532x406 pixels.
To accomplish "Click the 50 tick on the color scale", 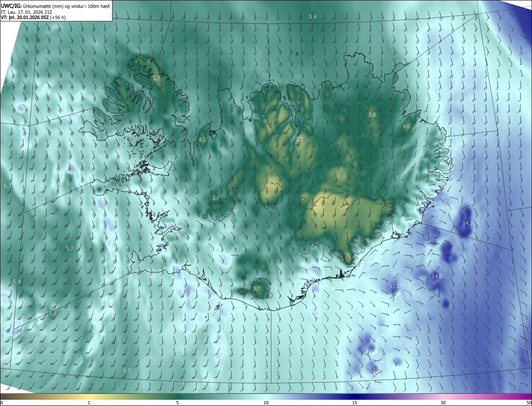I will 529,403.
